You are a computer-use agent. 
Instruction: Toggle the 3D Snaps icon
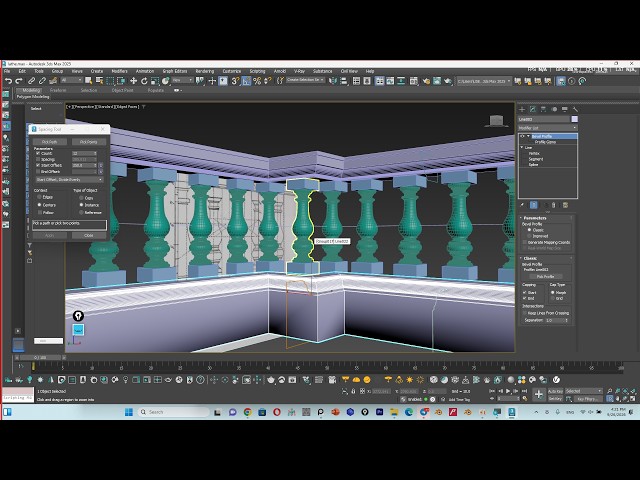coord(235,81)
